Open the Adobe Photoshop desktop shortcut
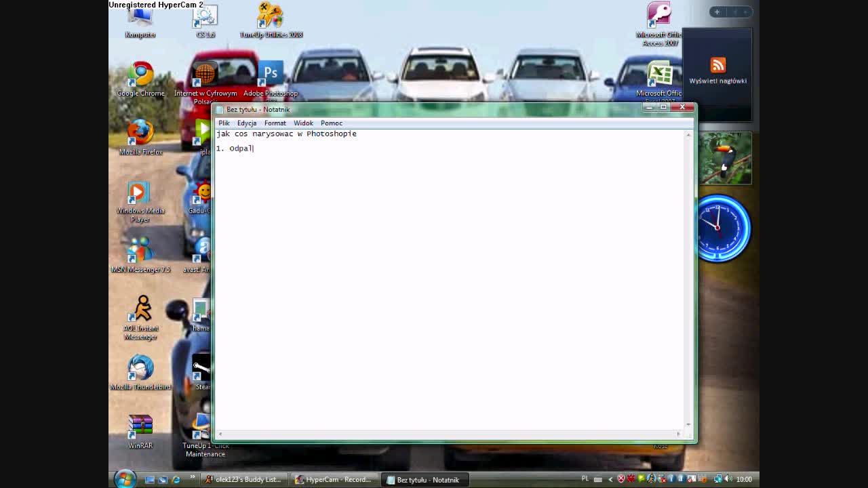The height and width of the screenshot is (488, 868). point(271,76)
